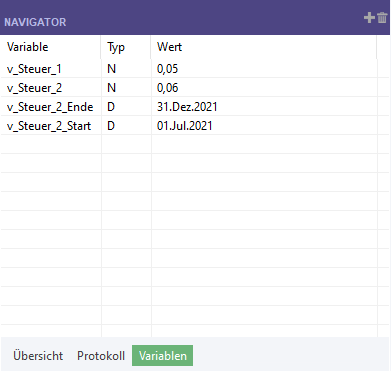Select the Variablen tab
This screenshot has height=371, width=391.
click(163, 356)
